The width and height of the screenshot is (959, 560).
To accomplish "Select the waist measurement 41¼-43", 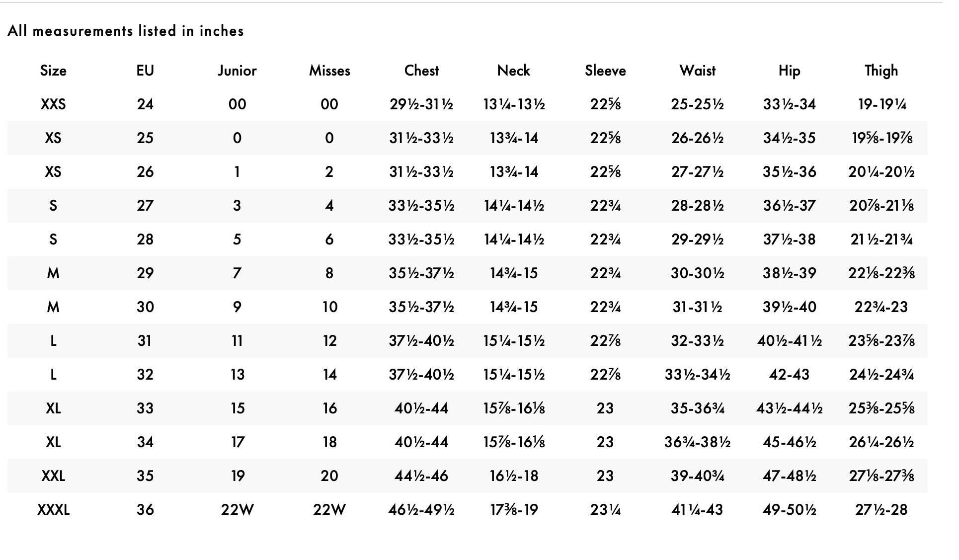I will tap(697, 510).
